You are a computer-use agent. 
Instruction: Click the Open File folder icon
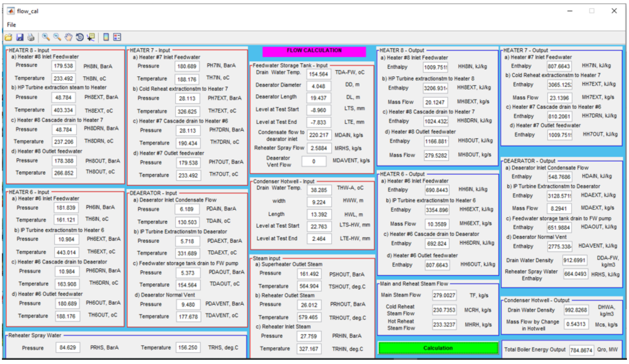point(8,37)
